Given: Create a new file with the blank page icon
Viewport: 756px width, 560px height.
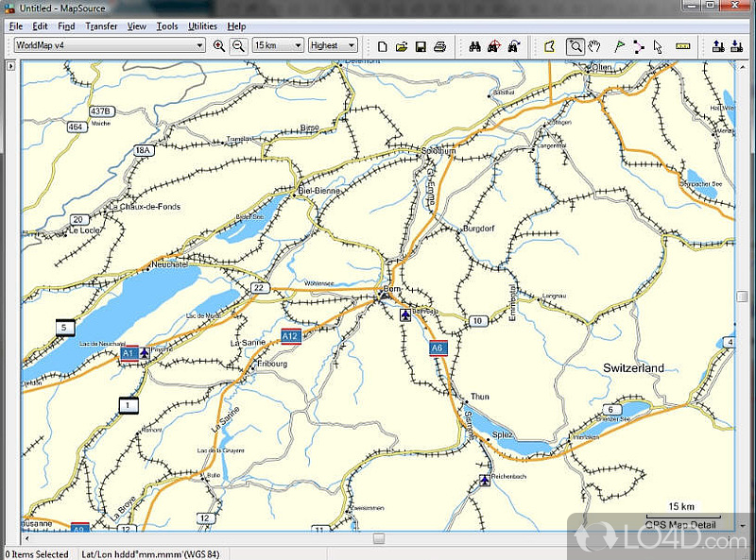Looking at the screenshot, I should click(383, 45).
